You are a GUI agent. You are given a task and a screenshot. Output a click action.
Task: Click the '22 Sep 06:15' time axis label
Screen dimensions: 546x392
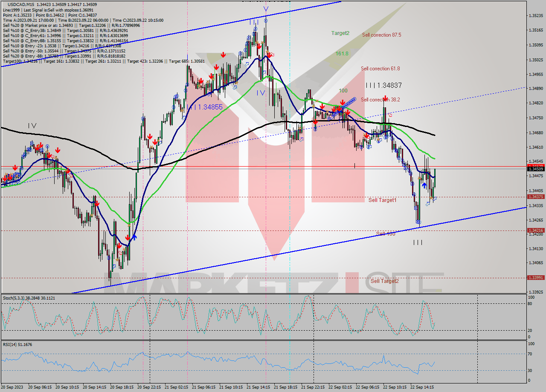click(367, 387)
